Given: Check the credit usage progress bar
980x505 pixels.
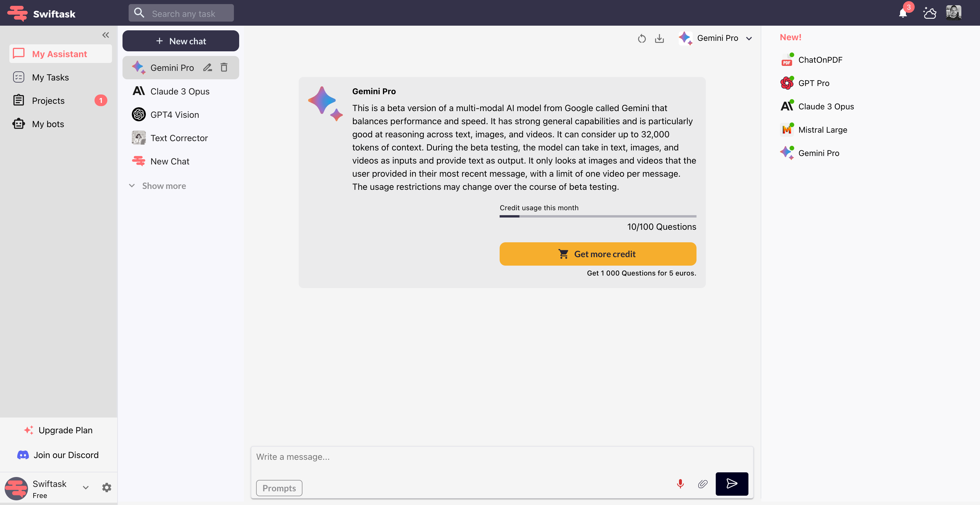Looking at the screenshot, I should pos(597,216).
